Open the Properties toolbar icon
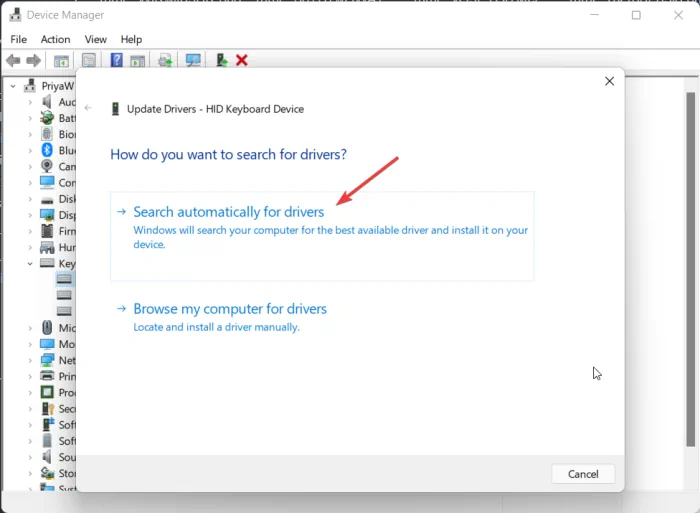 click(89, 60)
